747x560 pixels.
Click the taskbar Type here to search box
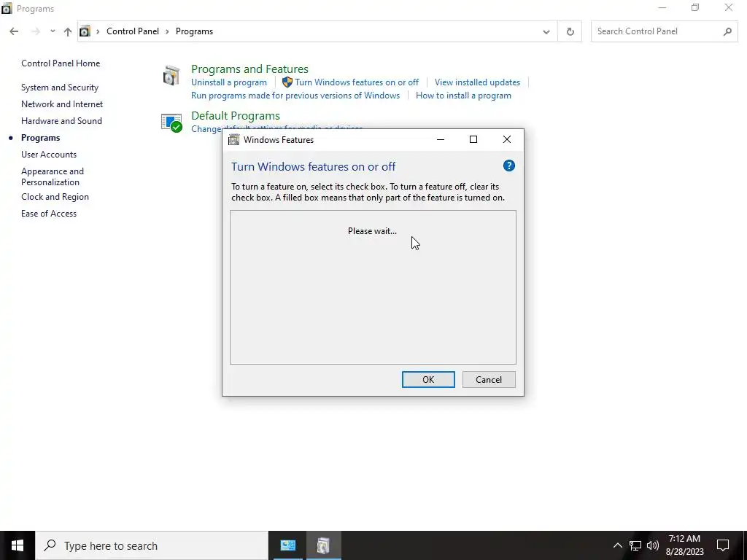click(152, 545)
